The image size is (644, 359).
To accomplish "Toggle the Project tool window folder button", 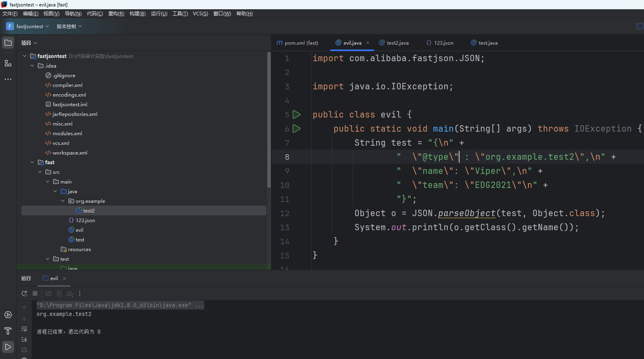I will (x=8, y=43).
